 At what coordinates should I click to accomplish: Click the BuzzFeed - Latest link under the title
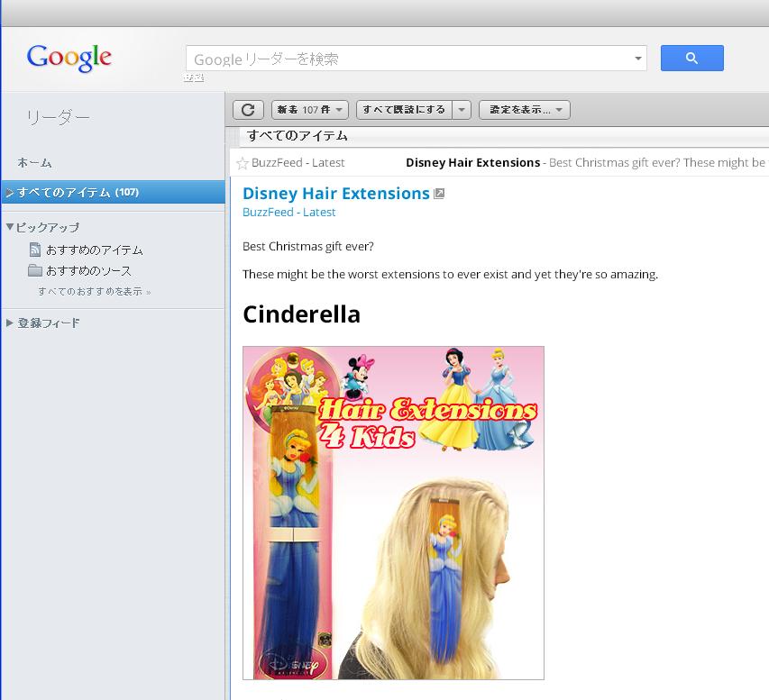pos(288,213)
